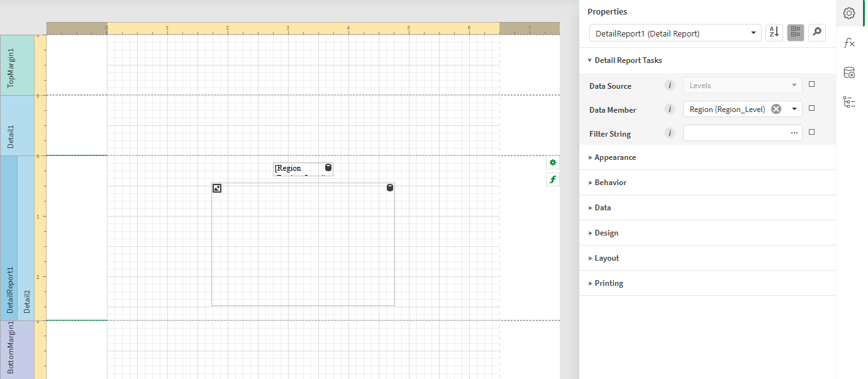This screenshot has height=379, width=868.
Task: Select the Data Sources icon in right sidebar
Action: click(849, 72)
